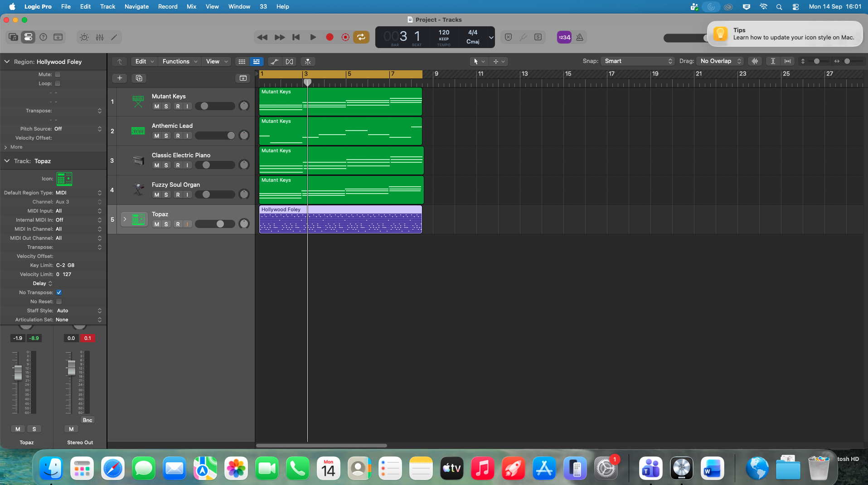Open the Functions dropdown menu
868x485 pixels.
(179, 62)
